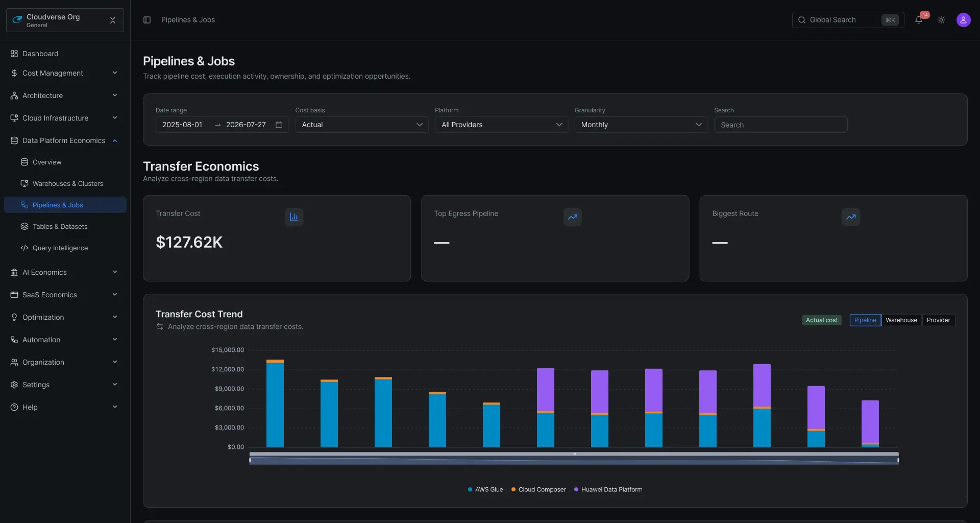Open Tables & Datasets page
Screen dimensions: 980x523
[65, 226]
